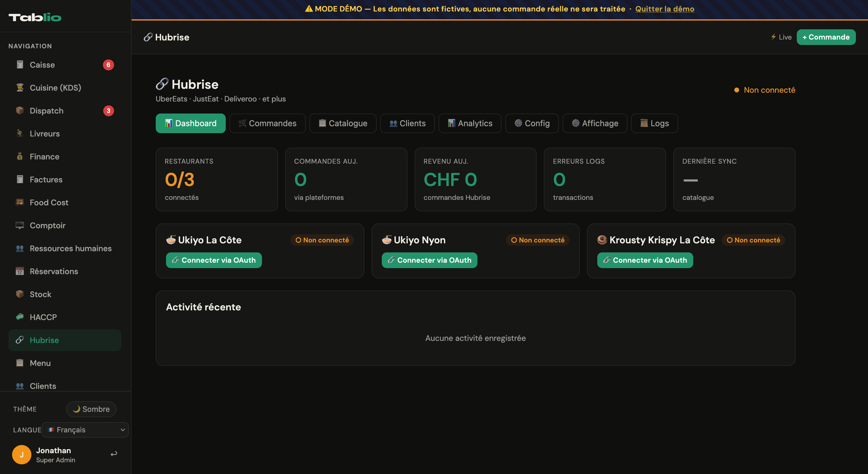Click the Aucune activité enregistrée message

coord(475,338)
